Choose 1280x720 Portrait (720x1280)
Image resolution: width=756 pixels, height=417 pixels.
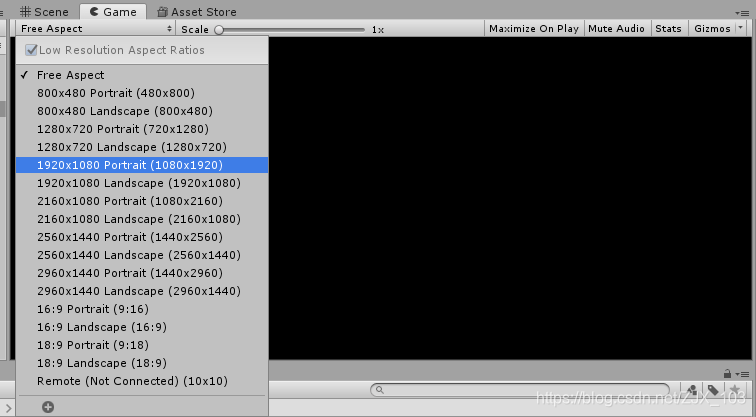[142, 129]
